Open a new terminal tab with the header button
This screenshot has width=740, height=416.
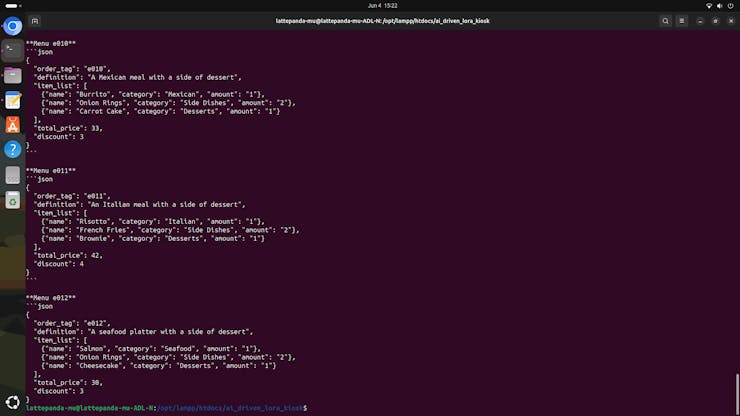35,21
